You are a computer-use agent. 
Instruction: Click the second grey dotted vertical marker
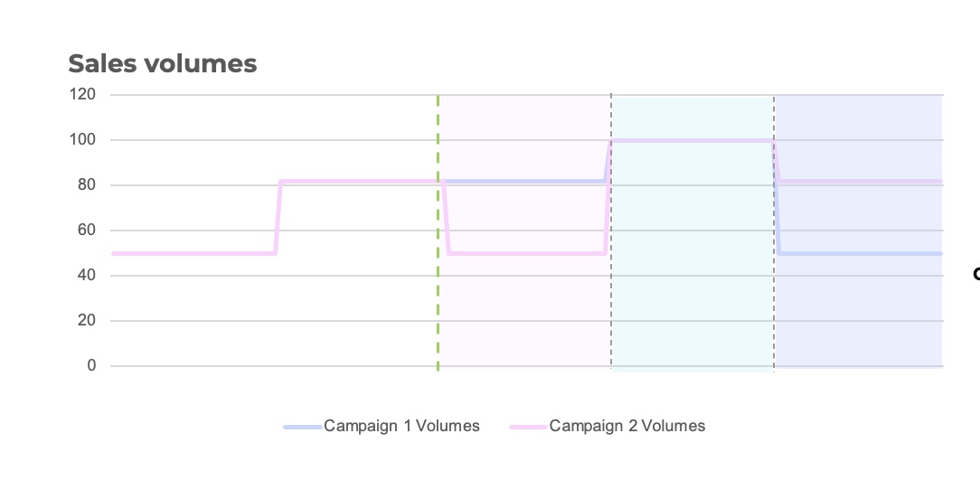click(x=774, y=232)
